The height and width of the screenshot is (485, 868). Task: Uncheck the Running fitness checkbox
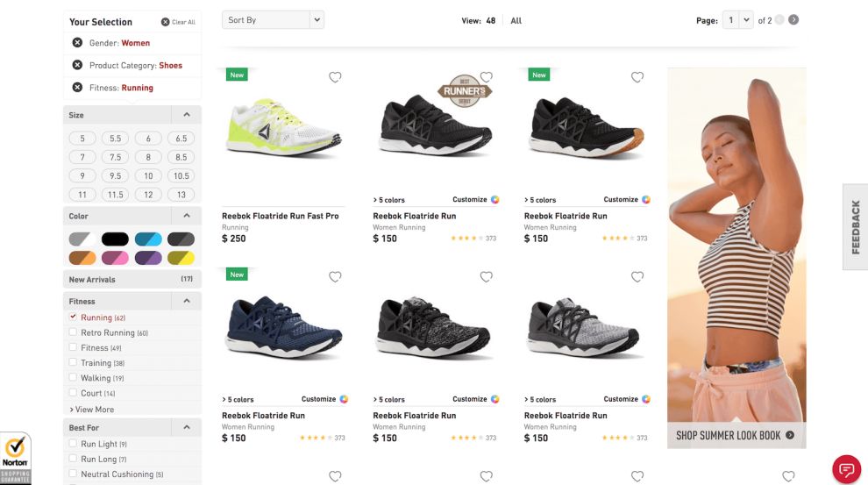click(73, 317)
